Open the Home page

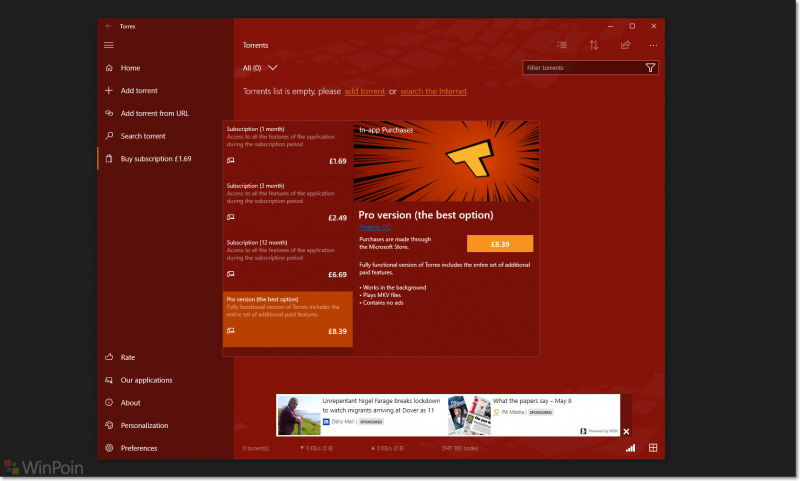tap(165, 68)
